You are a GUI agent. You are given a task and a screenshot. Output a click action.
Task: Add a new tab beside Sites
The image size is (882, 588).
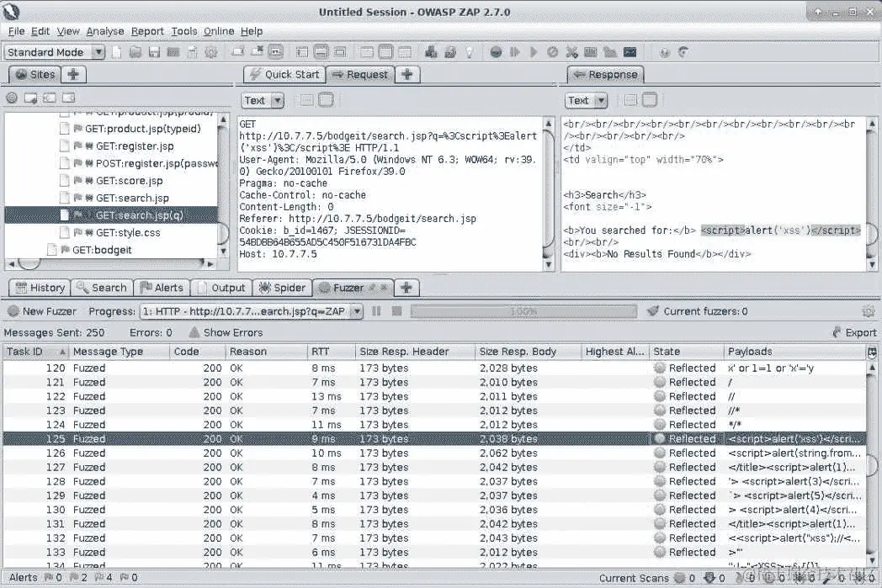(73, 74)
